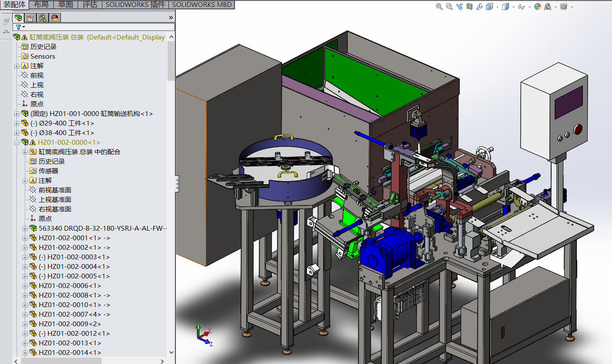Screen dimensions: 612x364
Task: Click the lower left margin step icon
Action: tap(6, 31)
